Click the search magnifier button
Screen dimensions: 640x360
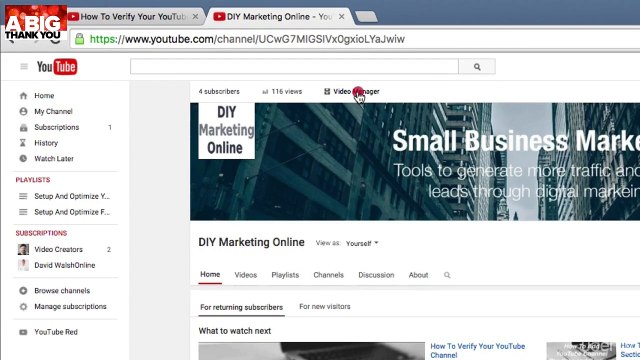pyautogui.click(x=477, y=67)
